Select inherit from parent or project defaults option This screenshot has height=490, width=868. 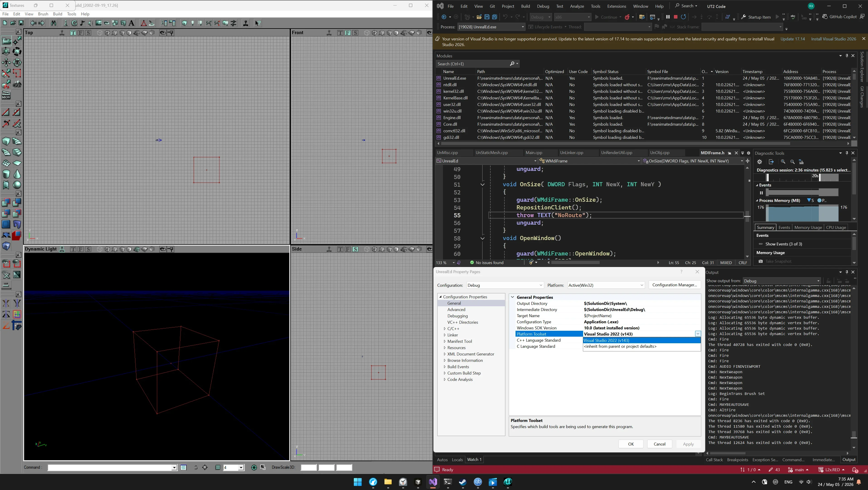pyautogui.click(x=642, y=346)
